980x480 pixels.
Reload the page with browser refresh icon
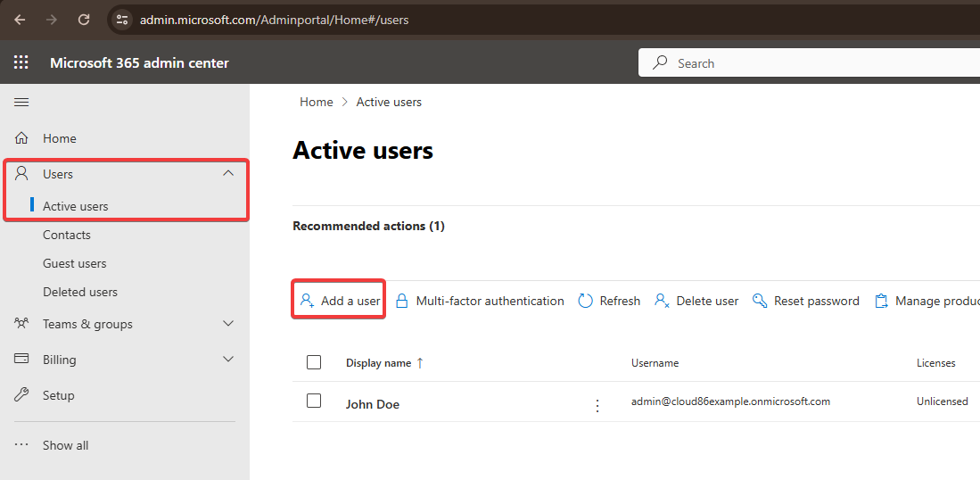84,20
